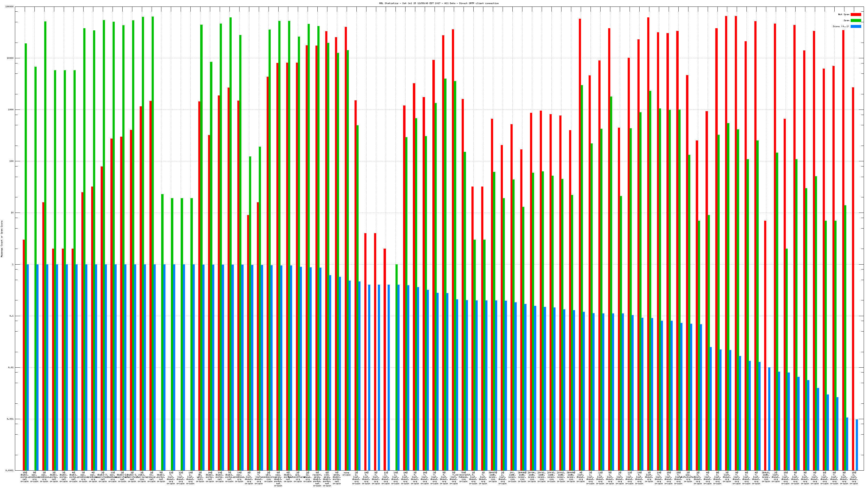The height and width of the screenshot is (488, 868).
Task: Click the RBL Statistics chart title
Action: (439, 3)
